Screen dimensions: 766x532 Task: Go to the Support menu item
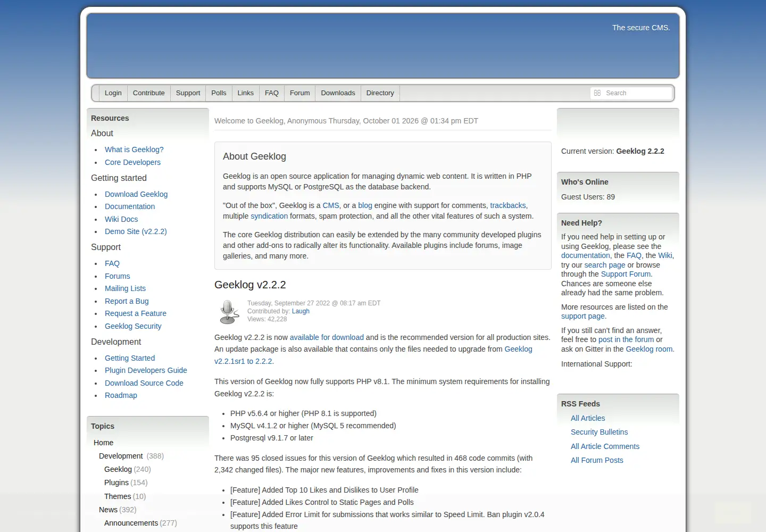[188, 93]
